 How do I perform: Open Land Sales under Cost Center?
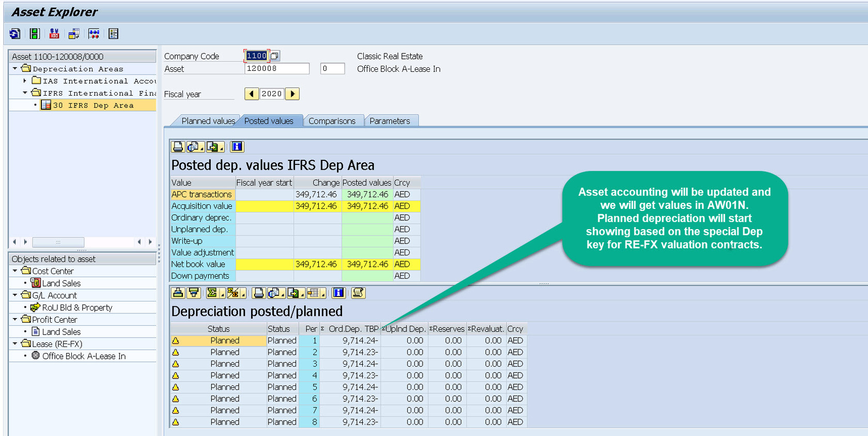pyautogui.click(x=61, y=283)
